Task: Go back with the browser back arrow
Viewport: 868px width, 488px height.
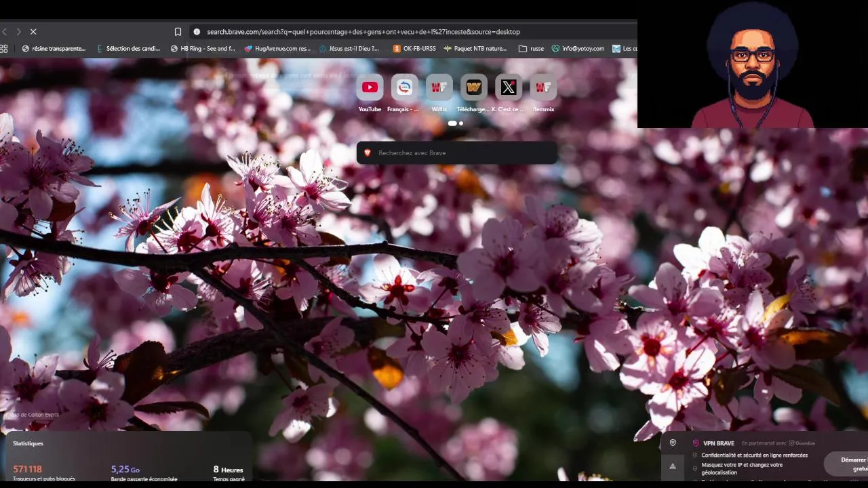Action: pos(4,32)
